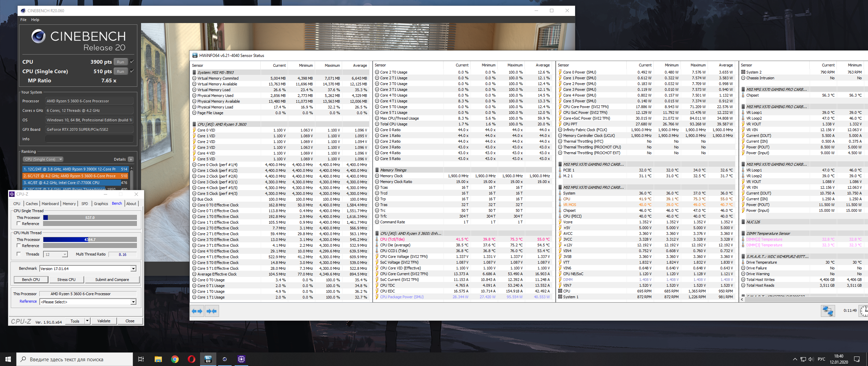Click HWiNFO expand columns arrows icon
The width and height of the screenshot is (868, 366).
(197, 311)
